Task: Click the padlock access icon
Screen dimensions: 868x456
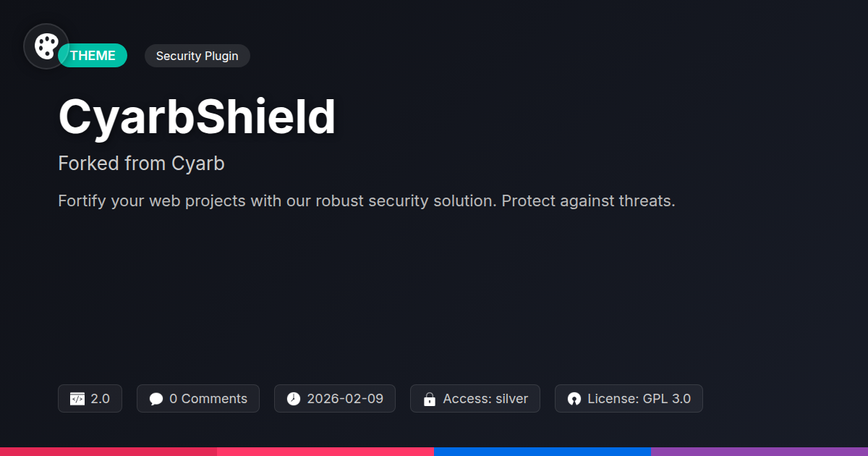Action: [429, 399]
